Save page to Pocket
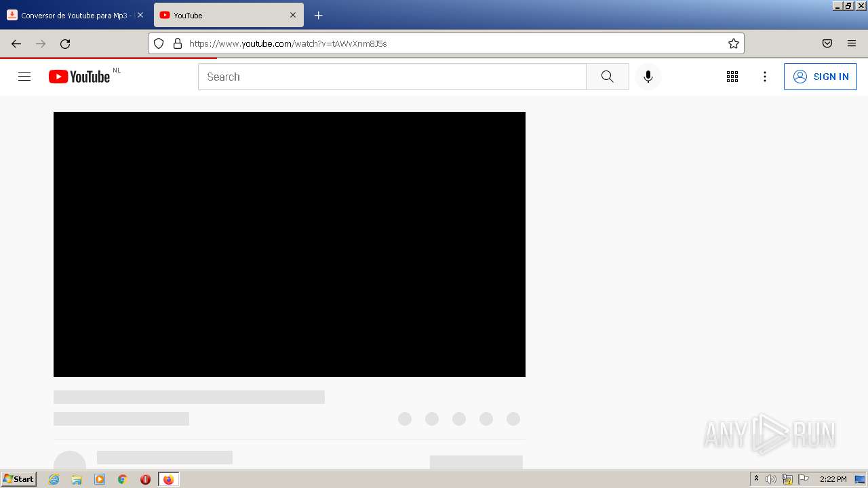This screenshot has width=868, height=488. 827,43
